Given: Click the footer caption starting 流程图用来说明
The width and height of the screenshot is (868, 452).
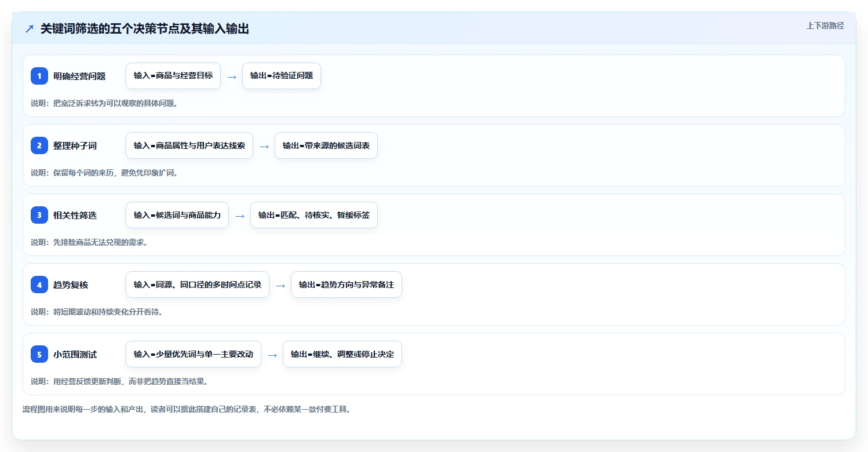Looking at the screenshot, I should point(187,409).
